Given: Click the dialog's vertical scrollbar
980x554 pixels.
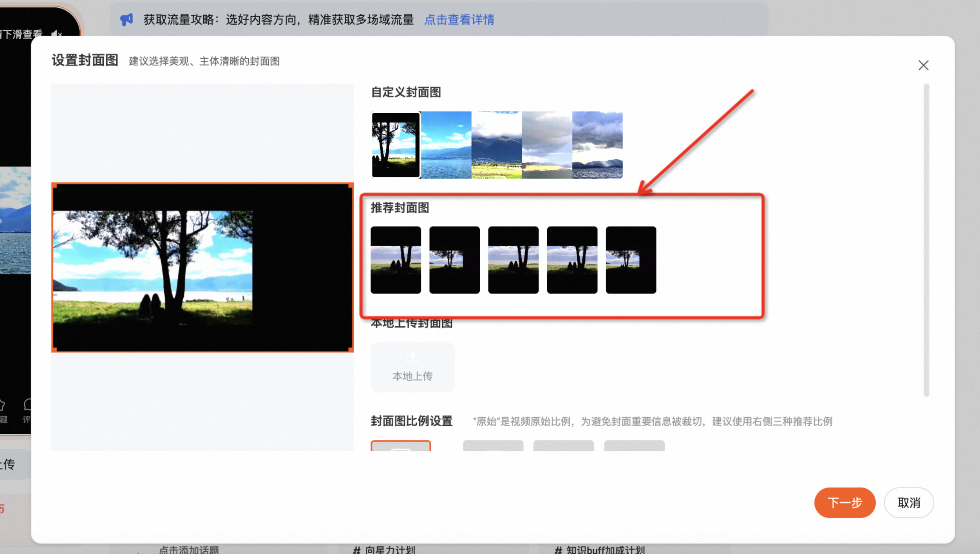Looking at the screenshot, I should tap(926, 240).
